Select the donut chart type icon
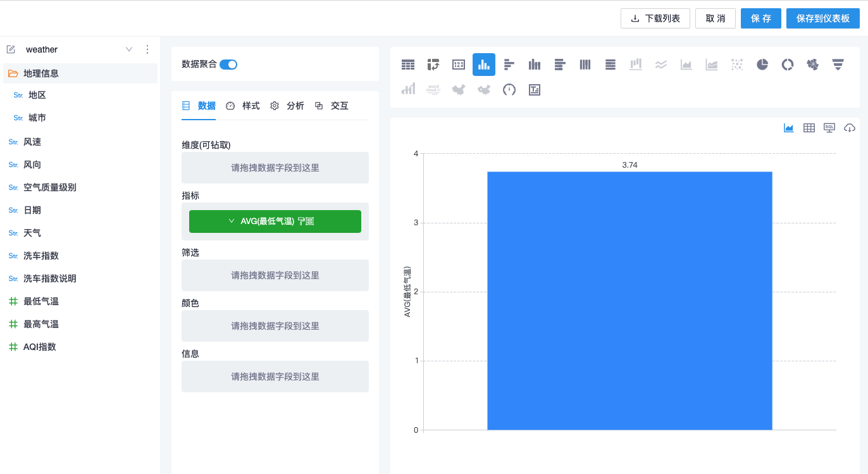Image resolution: width=868 pixels, height=474 pixels. [788, 65]
